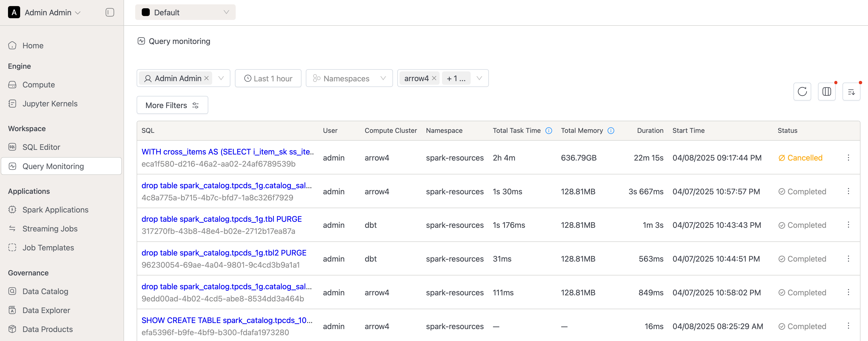Click the Query monitoring page title

(x=179, y=41)
